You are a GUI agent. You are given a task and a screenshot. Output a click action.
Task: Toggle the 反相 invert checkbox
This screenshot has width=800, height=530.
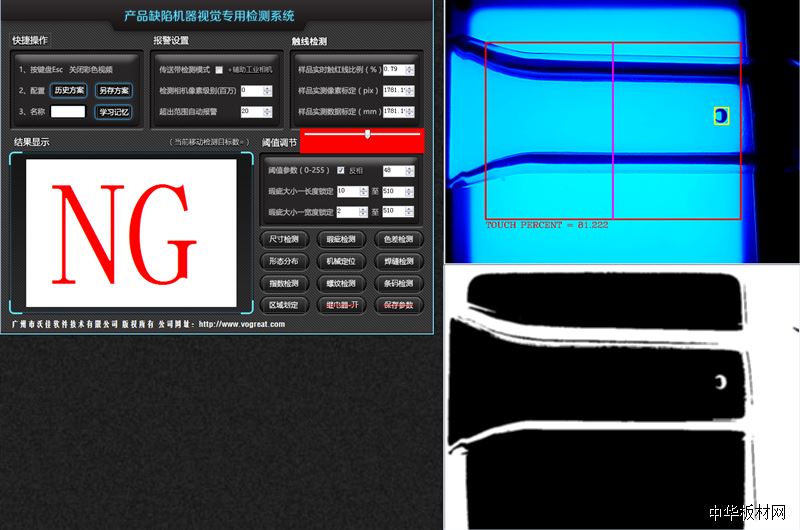pyautogui.click(x=341, y=170)
